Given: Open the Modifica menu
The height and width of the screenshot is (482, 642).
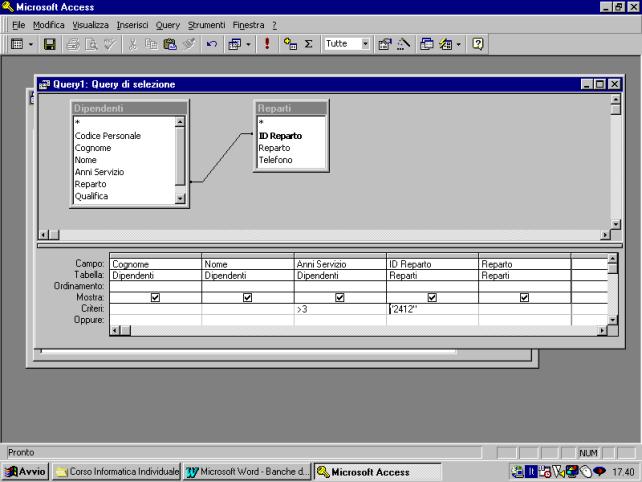Looking at the screenshot, I should pyautogui.click(x=49, y=25).
